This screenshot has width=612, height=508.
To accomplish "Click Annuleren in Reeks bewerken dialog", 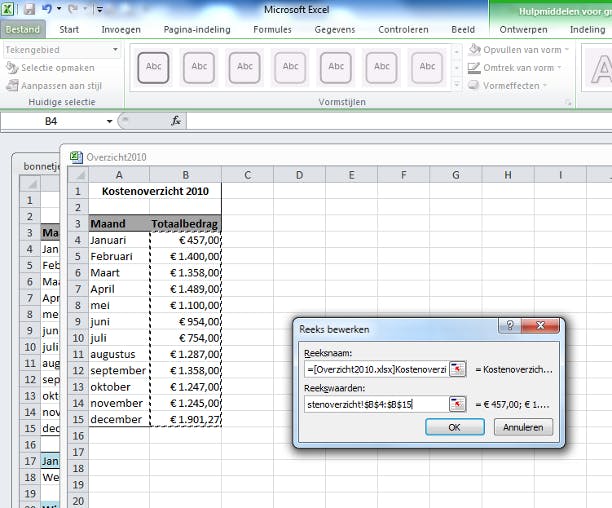I will tap(523, 427).
